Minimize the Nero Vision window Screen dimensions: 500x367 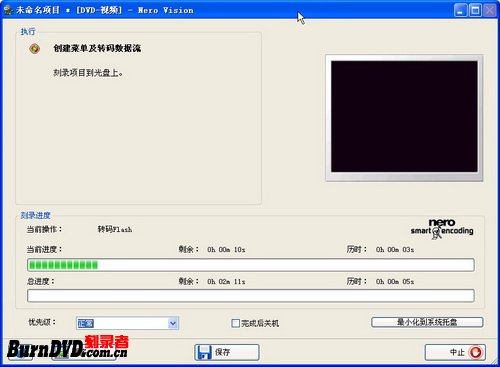(x=460, y=10)
